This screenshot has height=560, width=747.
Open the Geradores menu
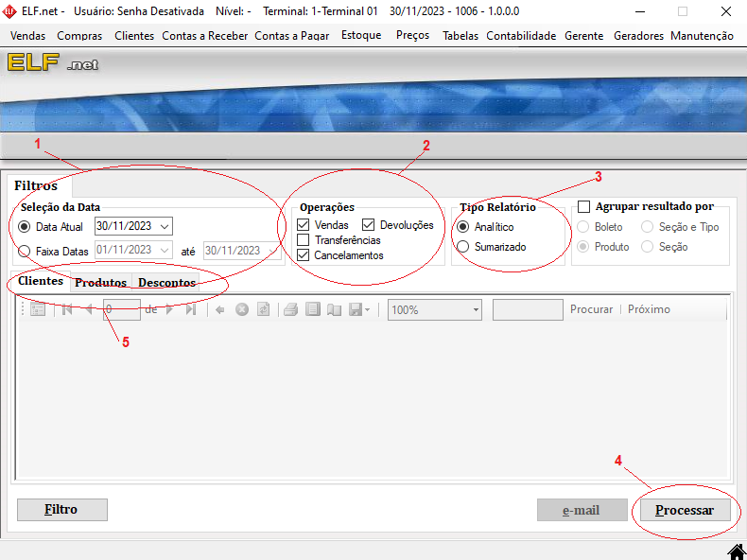click(638, 36)
